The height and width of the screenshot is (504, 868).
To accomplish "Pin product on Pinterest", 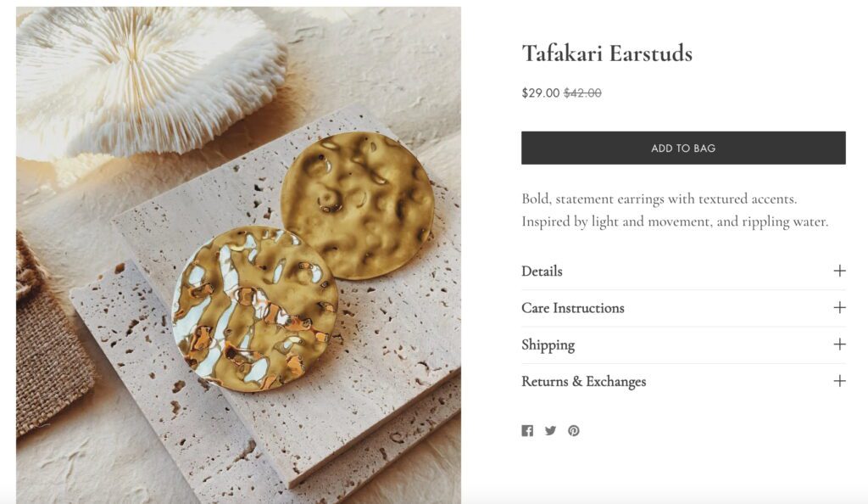I will [574, 430].
